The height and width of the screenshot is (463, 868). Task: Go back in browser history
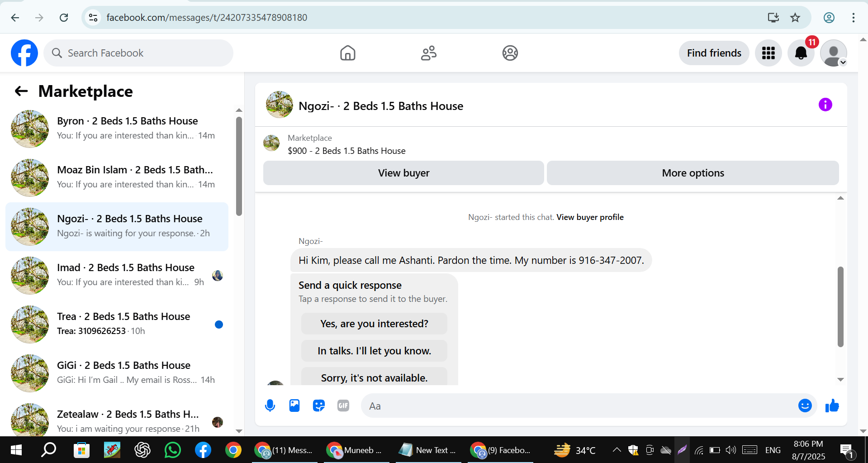click(15, 17)
